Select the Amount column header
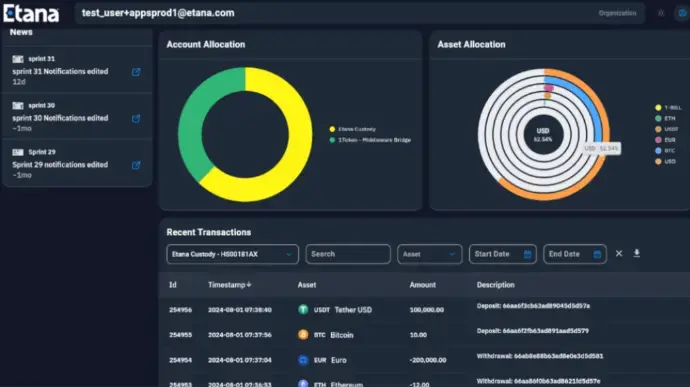 tap(422, 285)
